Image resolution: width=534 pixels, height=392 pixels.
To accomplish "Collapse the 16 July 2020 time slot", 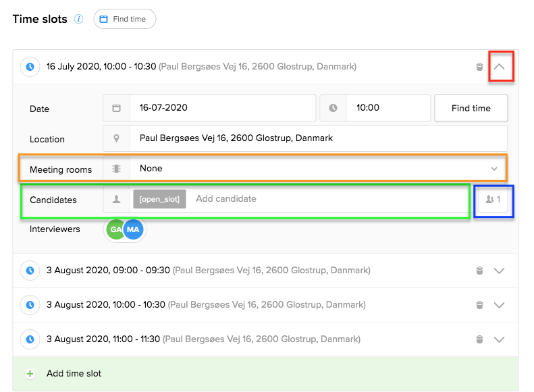I will click(500, 67).
